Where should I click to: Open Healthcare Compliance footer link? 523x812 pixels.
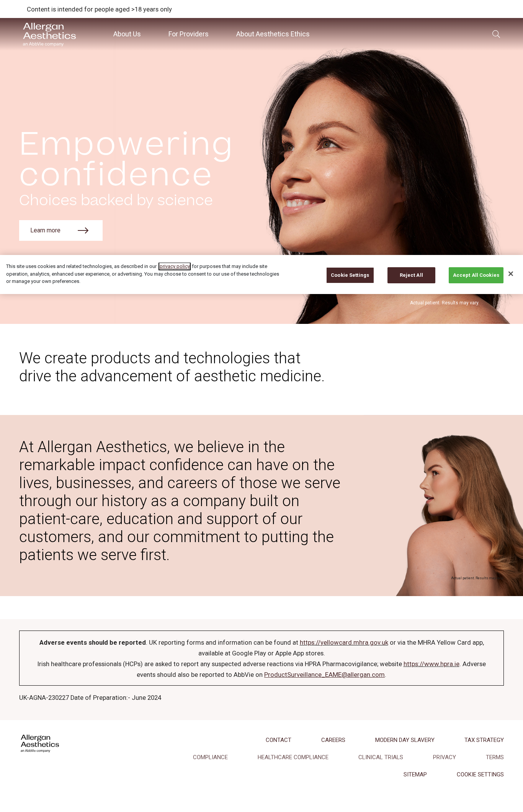pos(293,757)
